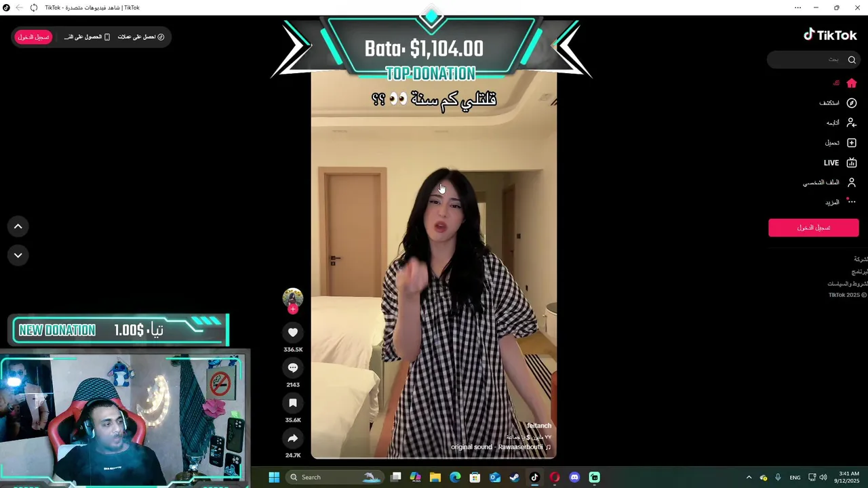Open the clock showing 3:41 AM
The image size is (868, 488).
coord(848,477)
